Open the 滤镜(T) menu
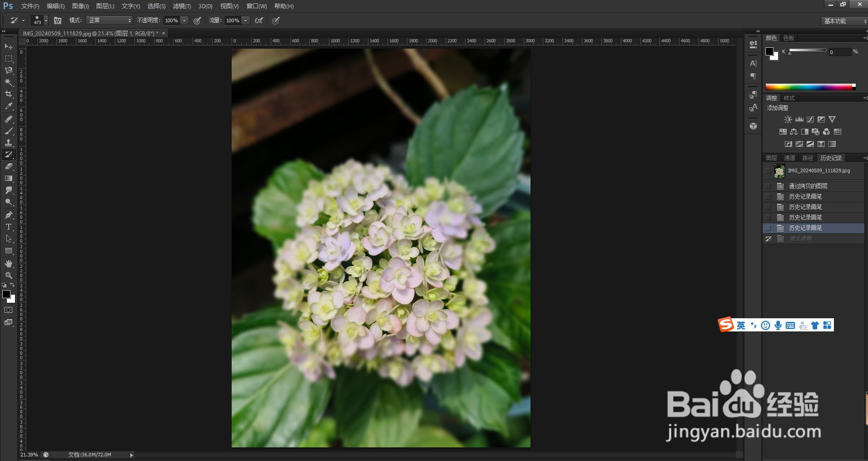The image size is (868, 461). 182,6
